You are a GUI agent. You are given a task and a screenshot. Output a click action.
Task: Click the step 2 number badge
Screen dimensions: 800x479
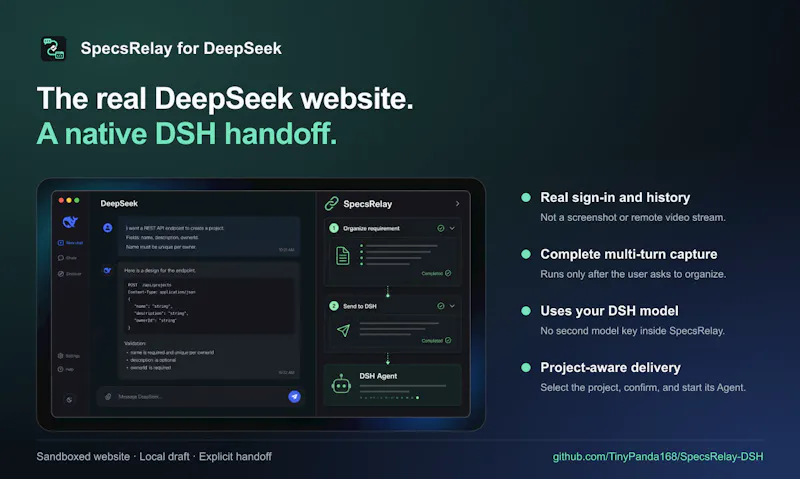(x=334, y=306)
